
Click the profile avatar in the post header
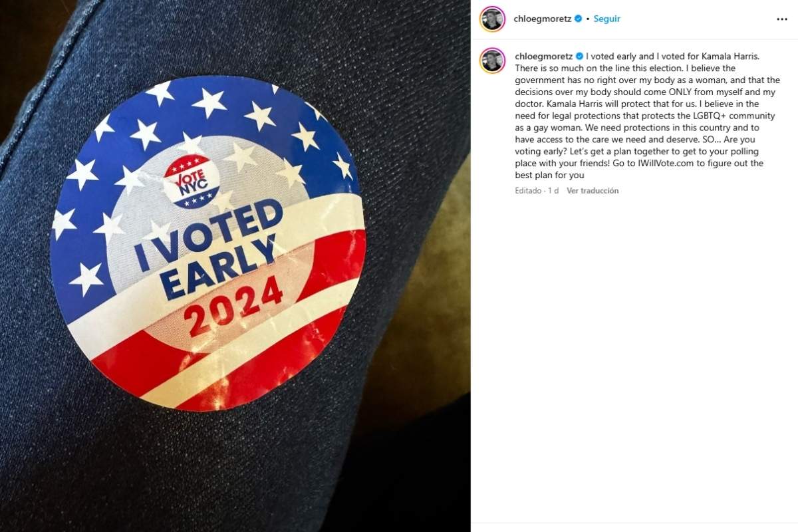pos(492,19)
